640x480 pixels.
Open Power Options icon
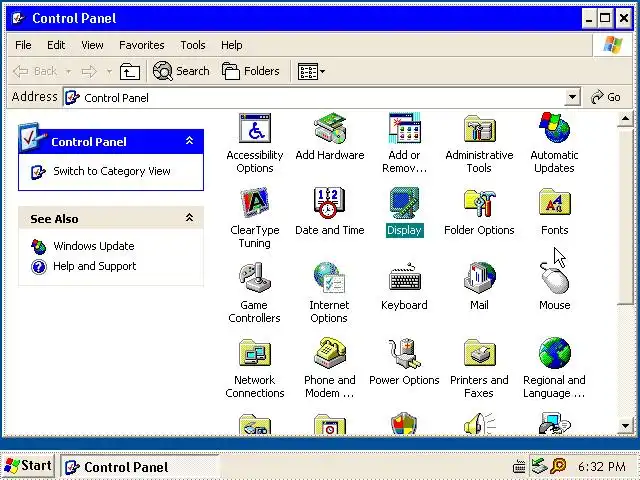click(x=404, y=362)
